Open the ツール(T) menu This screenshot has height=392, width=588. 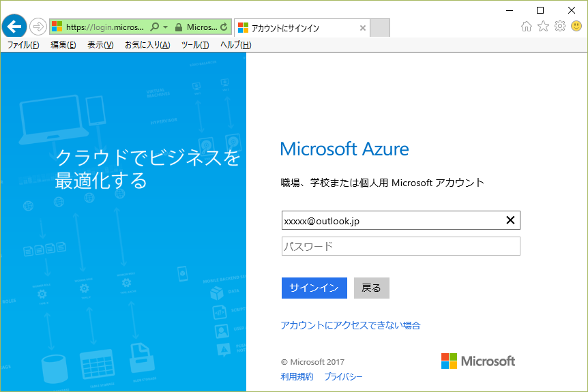click(195, 45)
